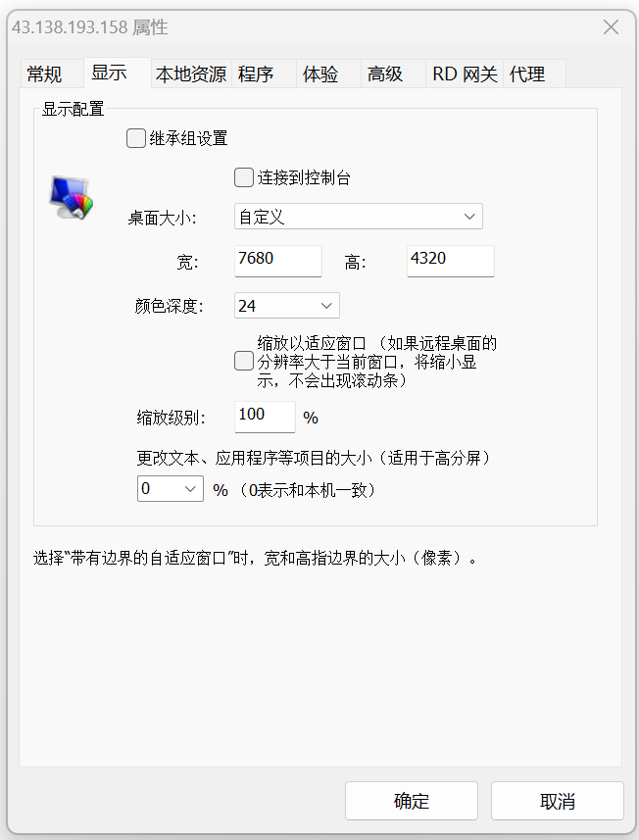Switch to the 代理 tab

click(x=527, y=74)
